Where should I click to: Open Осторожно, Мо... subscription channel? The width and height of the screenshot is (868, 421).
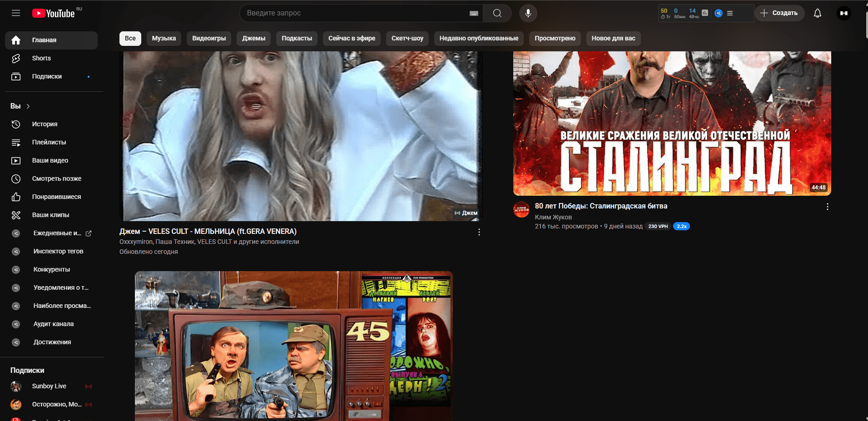tap(51, 404)
